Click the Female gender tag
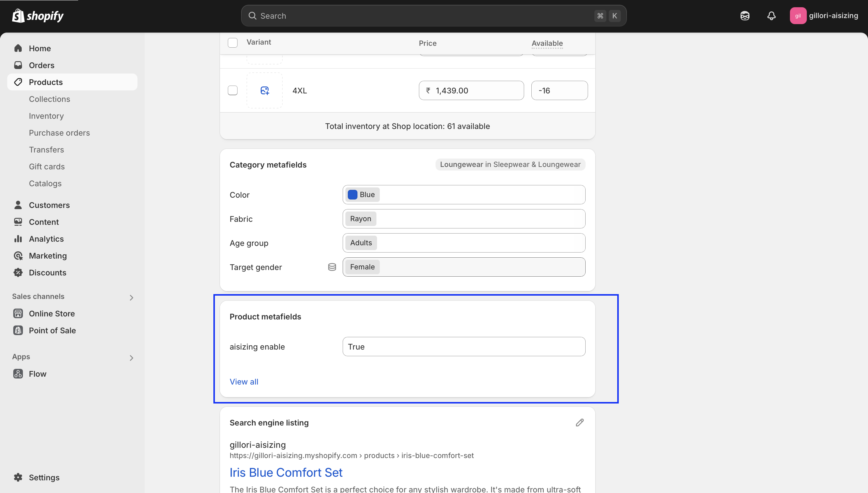 click(x=363, y=267)
